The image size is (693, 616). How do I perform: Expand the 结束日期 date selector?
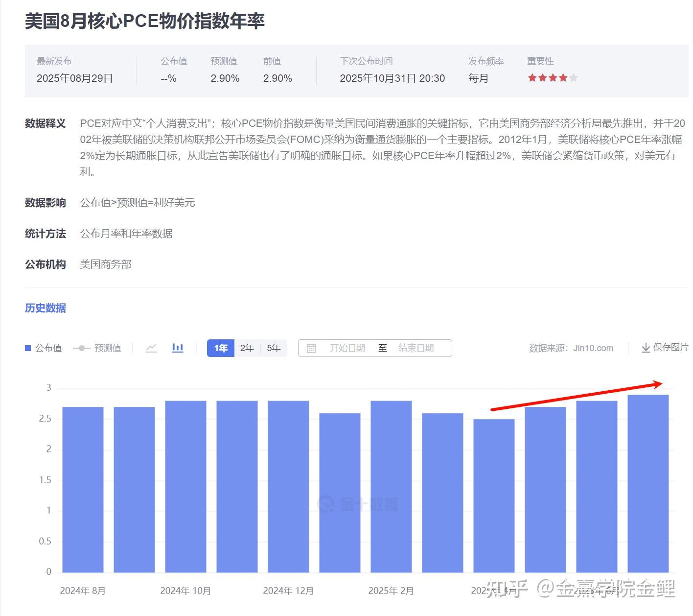(x=416, y=348)
